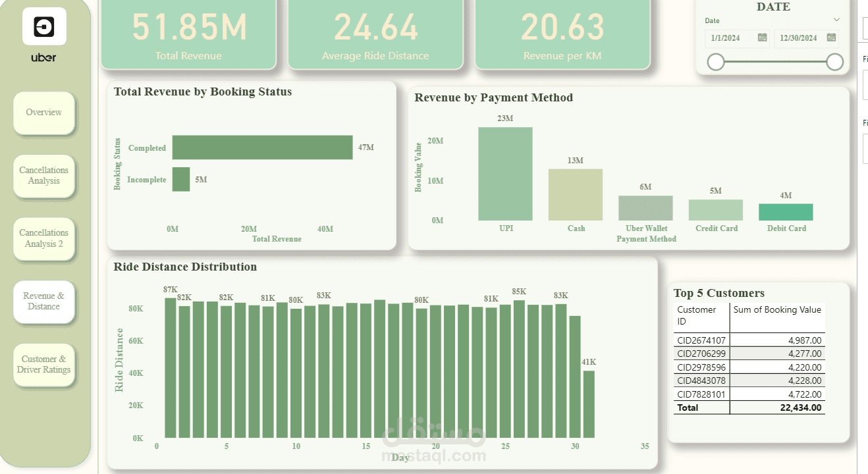Navigate to Customer & Driver Ratings
The image size is (868, 474).
pos(44,364)
